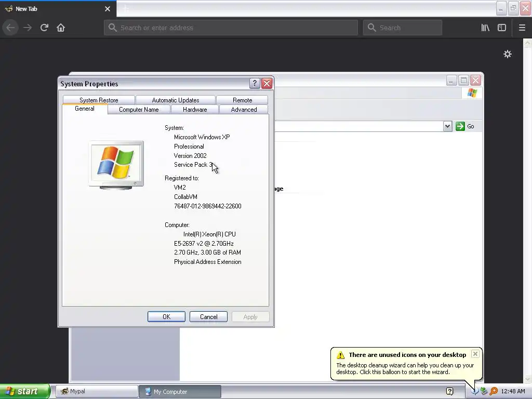
Task: Click the Microsoft Windows XP text
Action: coord(202,137)
